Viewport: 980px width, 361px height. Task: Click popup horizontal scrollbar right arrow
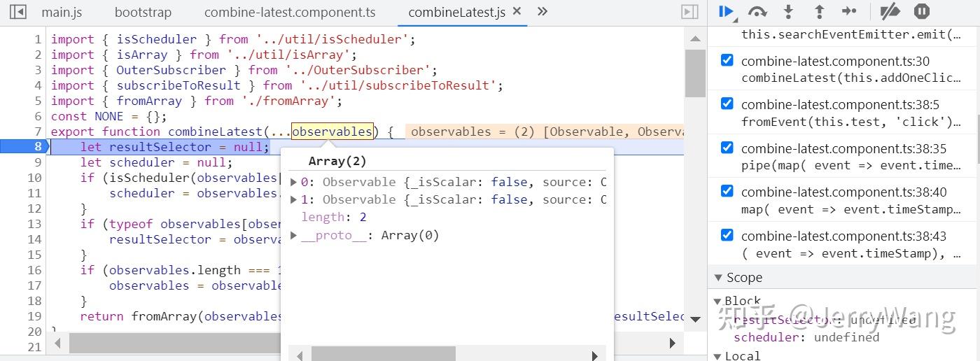[594, 355]
